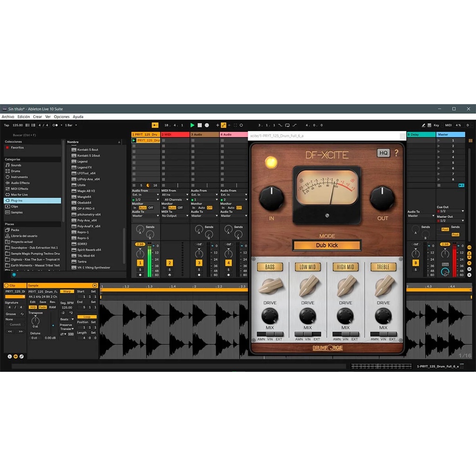Open the Edición menu

pyautogui.click(x=24, y=117)
